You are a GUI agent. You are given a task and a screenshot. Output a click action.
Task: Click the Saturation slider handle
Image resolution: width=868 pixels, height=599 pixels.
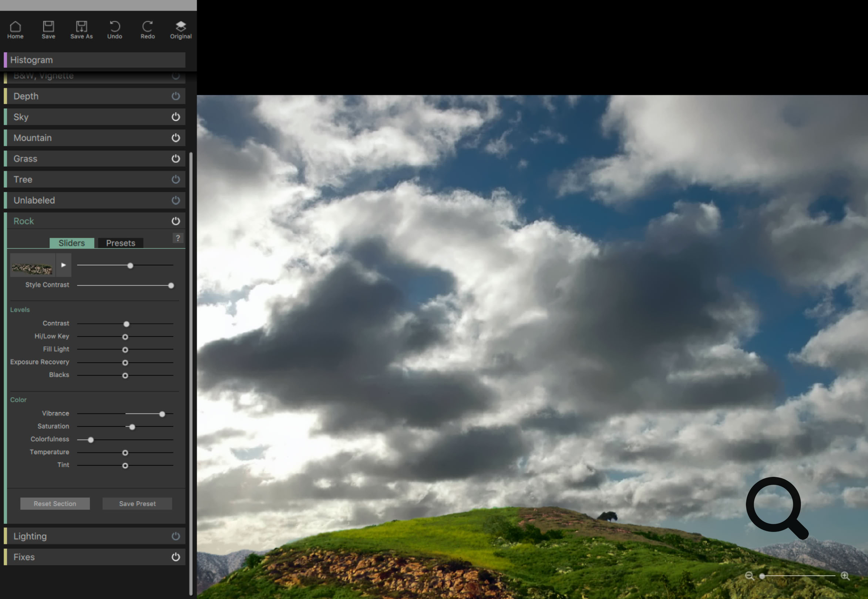[x=132, y=427]
